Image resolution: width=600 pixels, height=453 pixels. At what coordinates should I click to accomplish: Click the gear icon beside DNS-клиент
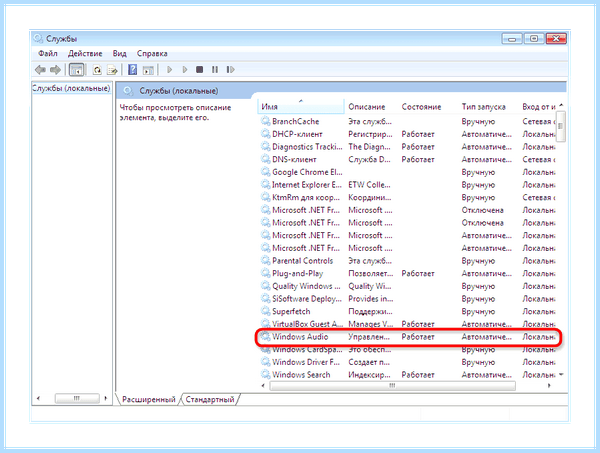tap(266, 159)
